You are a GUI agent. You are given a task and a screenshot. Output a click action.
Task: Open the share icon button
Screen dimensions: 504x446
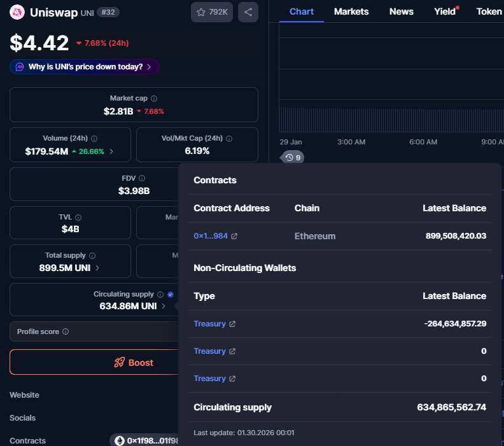pos(248,12)
